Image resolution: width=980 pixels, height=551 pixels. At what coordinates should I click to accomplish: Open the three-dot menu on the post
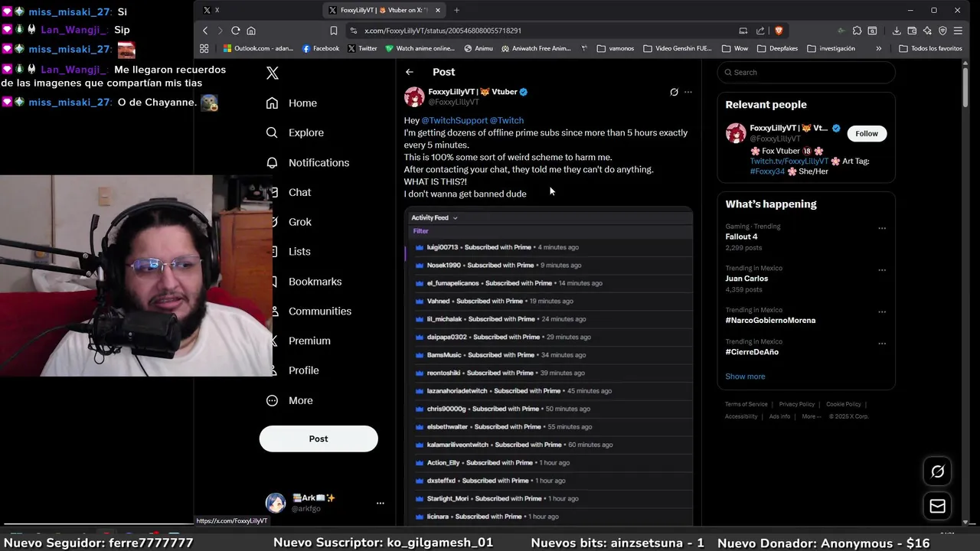(688, 92)
